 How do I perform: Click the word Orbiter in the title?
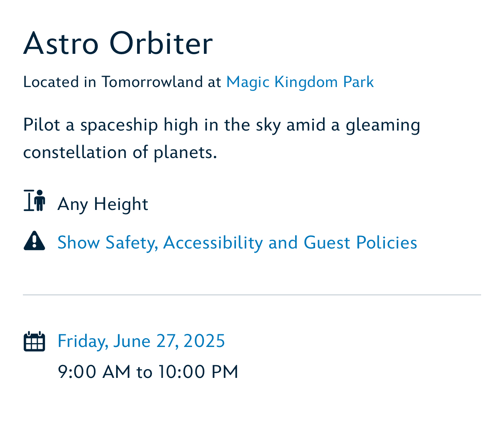pyautogui.click(x=161, y=43)
